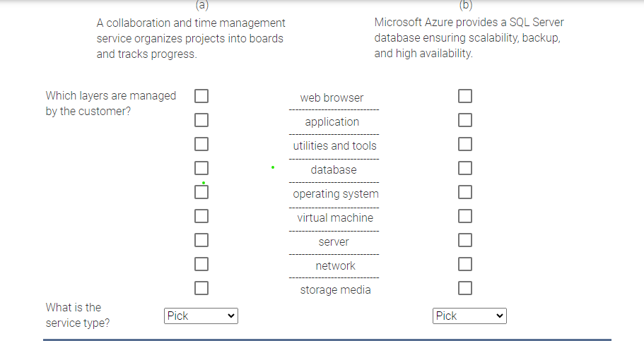Check network box in Azure SQL column

click(465, 264)
